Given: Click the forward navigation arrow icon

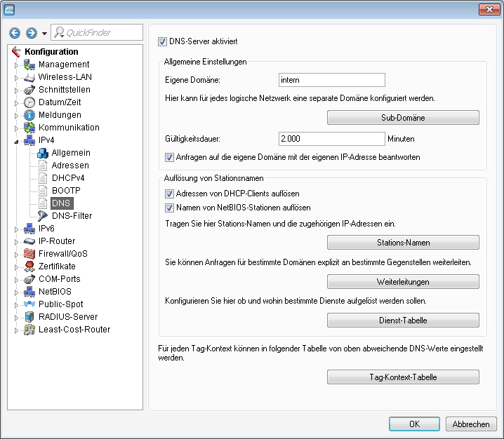Looking at the screenshot, I should point(31,33).
